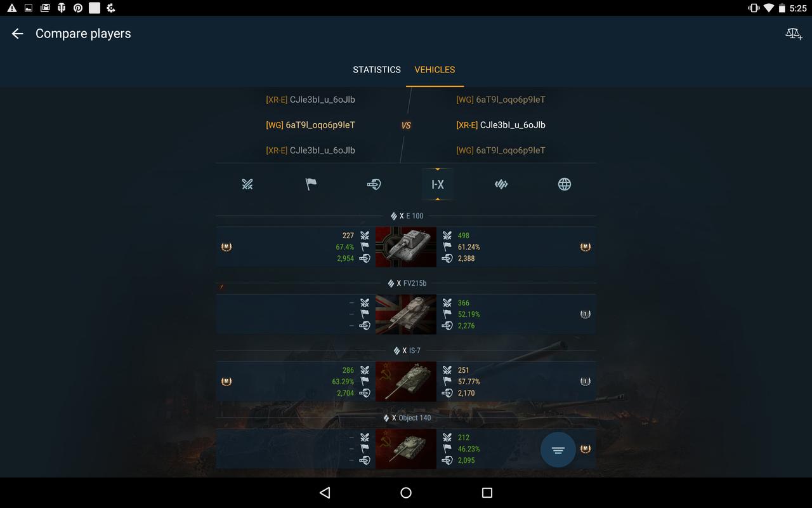Viewport: 812px width, 508px height.
Task: Sort by average damage shell icon
Action: coord(374,184)
